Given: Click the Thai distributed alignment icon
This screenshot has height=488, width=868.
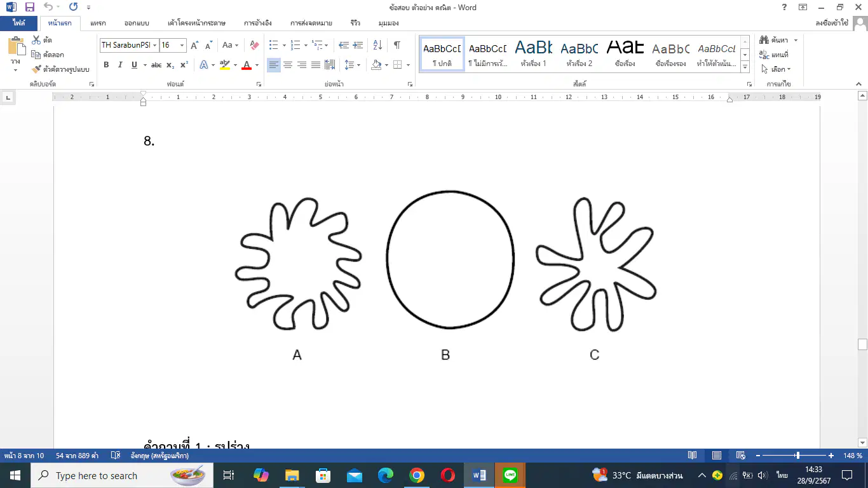Looking at the screenshot, I should 330,65.
